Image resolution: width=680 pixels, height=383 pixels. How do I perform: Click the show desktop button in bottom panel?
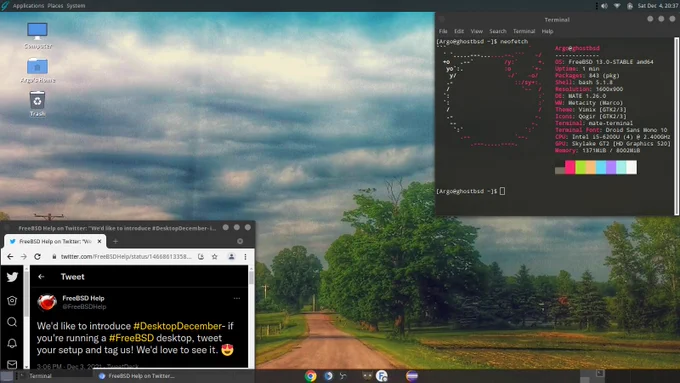(x=7, y=376)
